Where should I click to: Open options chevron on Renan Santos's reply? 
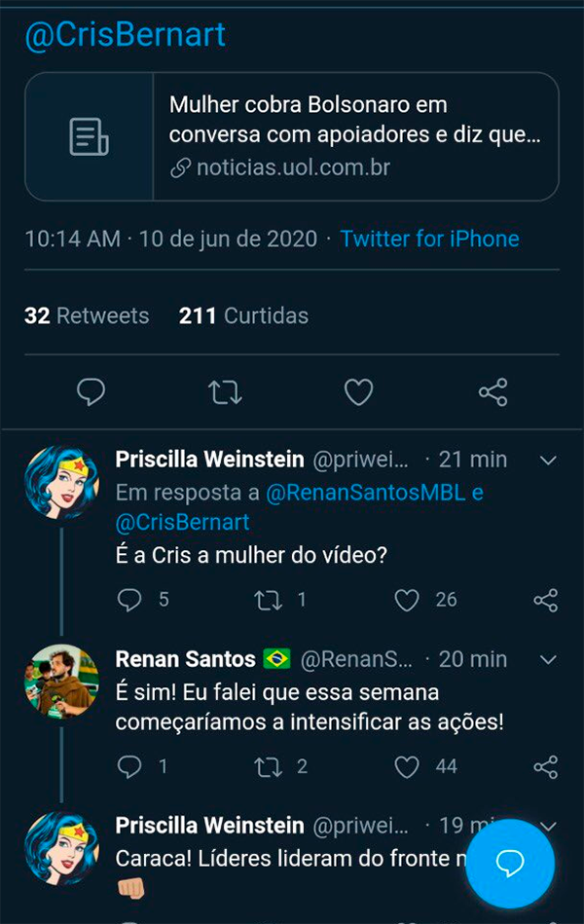tap(548, 660)
